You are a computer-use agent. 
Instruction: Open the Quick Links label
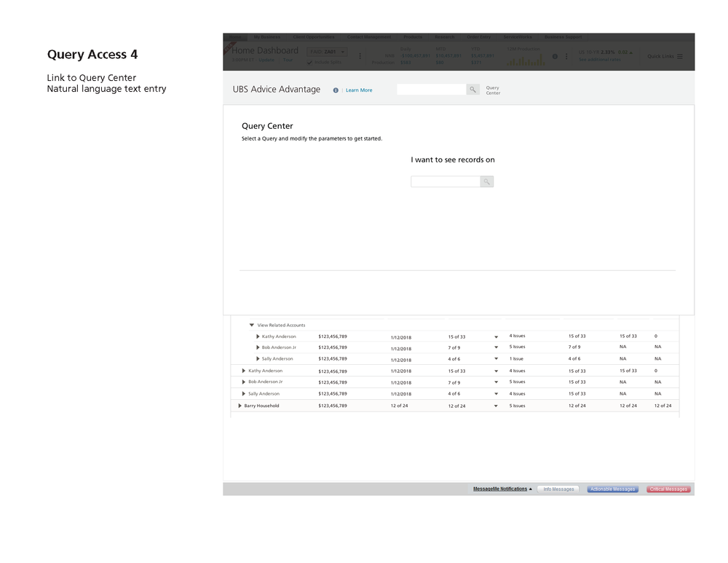[661, 56]
